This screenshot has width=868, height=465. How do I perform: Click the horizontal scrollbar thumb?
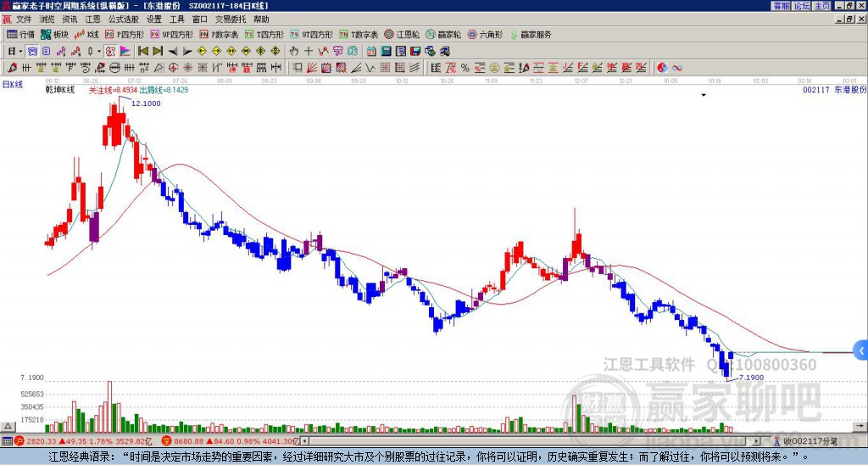527,441
